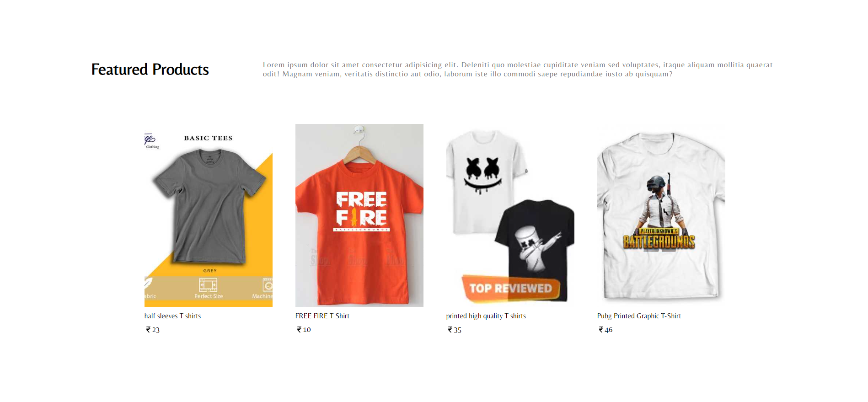
Task: Click the Featured Products heading
Action: point(150,70)
